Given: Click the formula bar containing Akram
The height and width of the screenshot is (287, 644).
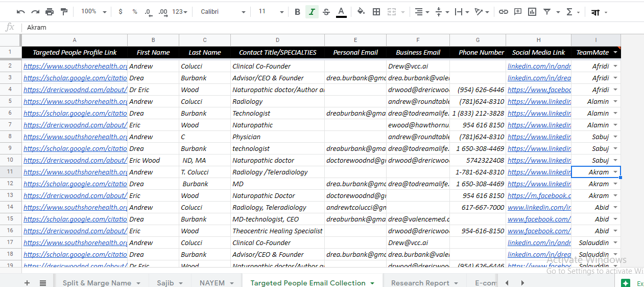Looking at the screenshot, I should click(306, 28).
